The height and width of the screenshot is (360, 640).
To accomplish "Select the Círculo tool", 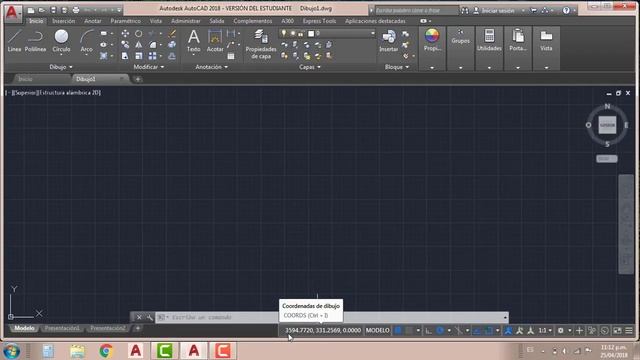I will pyautogui.click(x=61, y=41).
